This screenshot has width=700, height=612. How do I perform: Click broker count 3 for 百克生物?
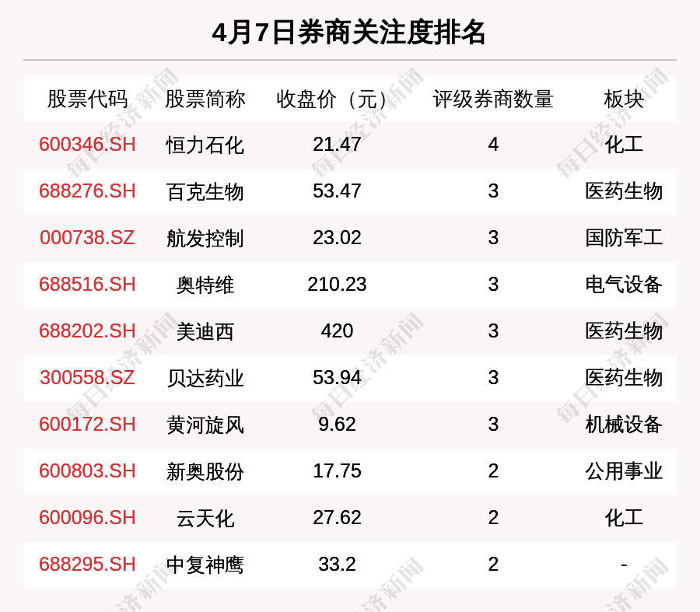(x=493, y=191)
